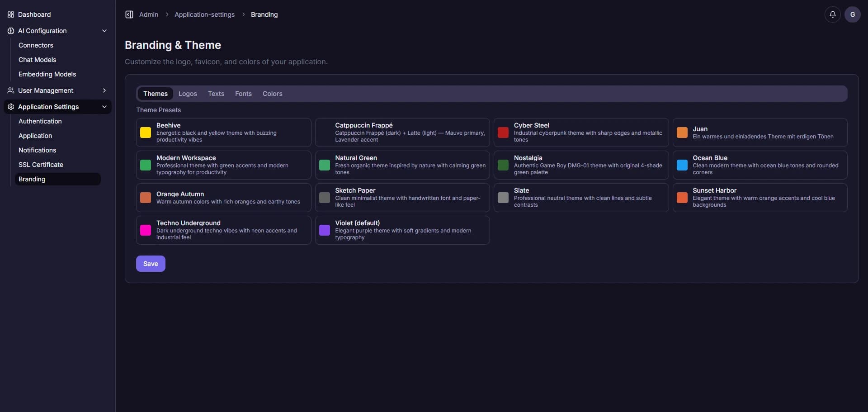Screen dimensions: 868x412
Task: Click the Techno Underground pink color swatch
Action: click(145, 230)
